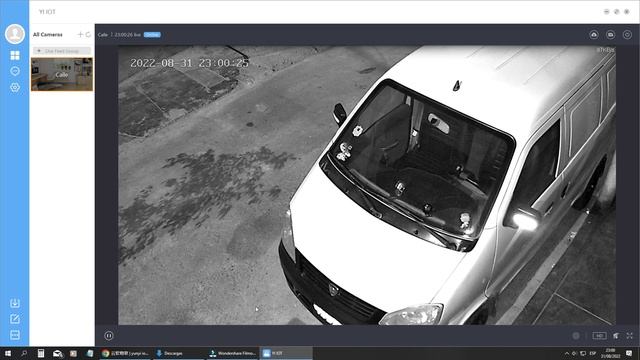This screenshot has width=640, height=360.
Task: Open the settings gear in sidebar
Action: coord(15,87)
